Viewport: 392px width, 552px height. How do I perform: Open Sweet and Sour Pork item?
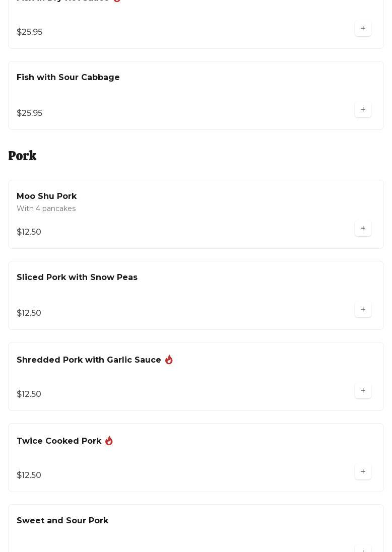[x=62, y=521]
